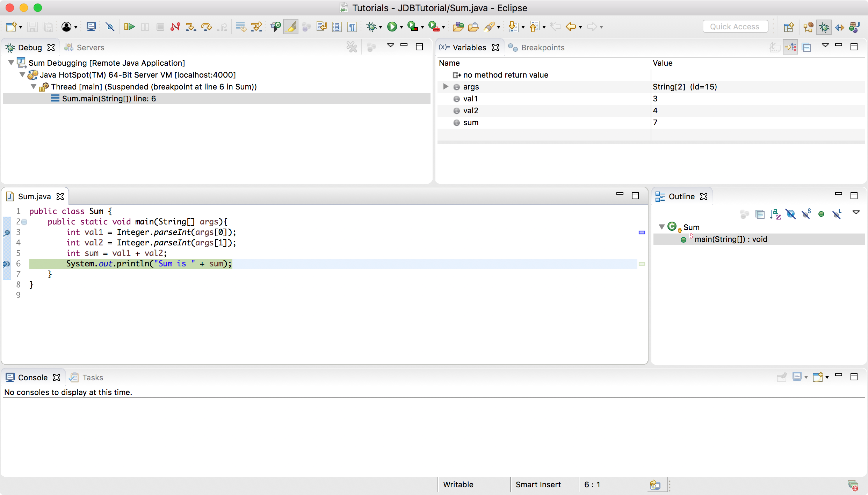868x495 pixels.
Task: Collapse the main method fold on line 2
Action: coord(24,222)
